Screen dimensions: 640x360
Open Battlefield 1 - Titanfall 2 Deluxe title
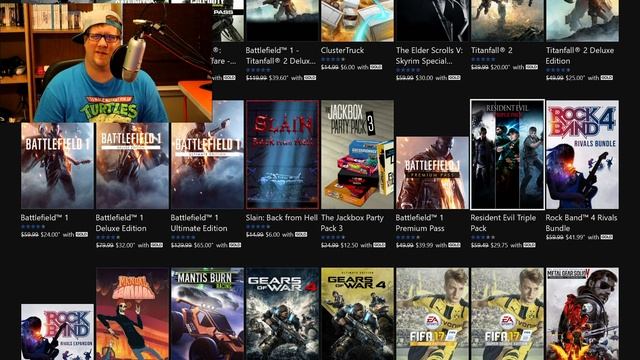pyautogui.click(x=280, y=56)
